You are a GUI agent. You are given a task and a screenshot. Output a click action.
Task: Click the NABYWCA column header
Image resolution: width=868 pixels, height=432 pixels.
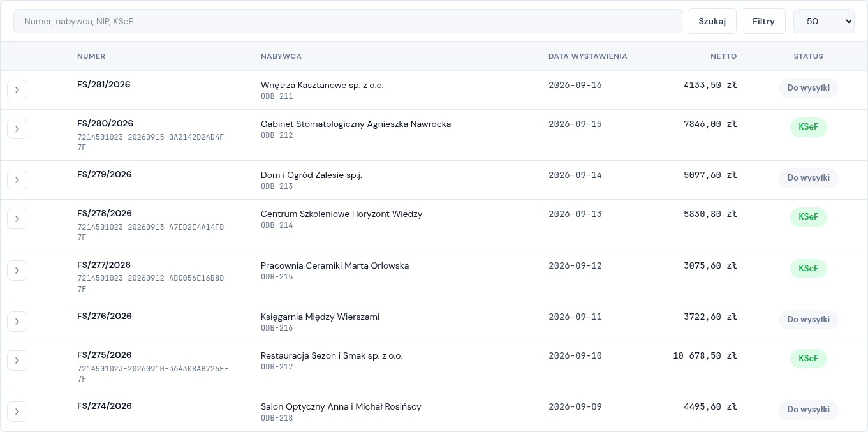click(281, 56)
